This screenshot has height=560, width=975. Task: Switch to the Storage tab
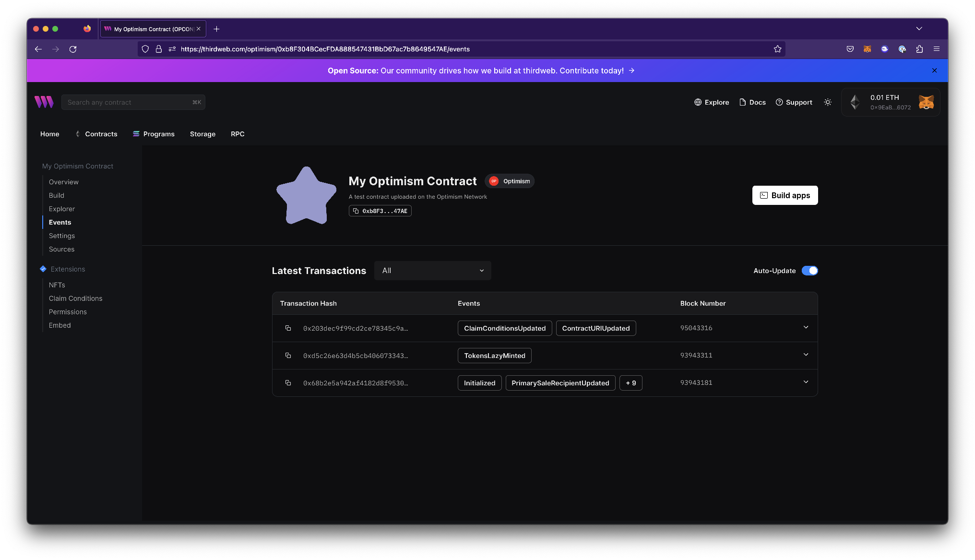[x=202, y=134]
